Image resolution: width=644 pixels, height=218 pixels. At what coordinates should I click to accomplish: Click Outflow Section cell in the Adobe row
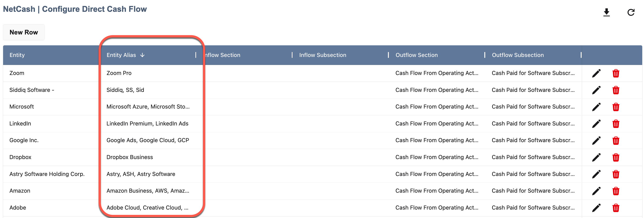click(x=437, y=208)
